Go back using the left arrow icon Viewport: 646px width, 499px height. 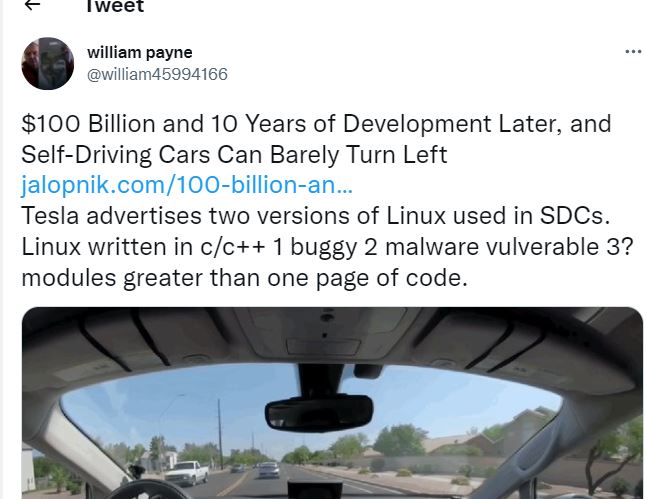pos(32,5)
